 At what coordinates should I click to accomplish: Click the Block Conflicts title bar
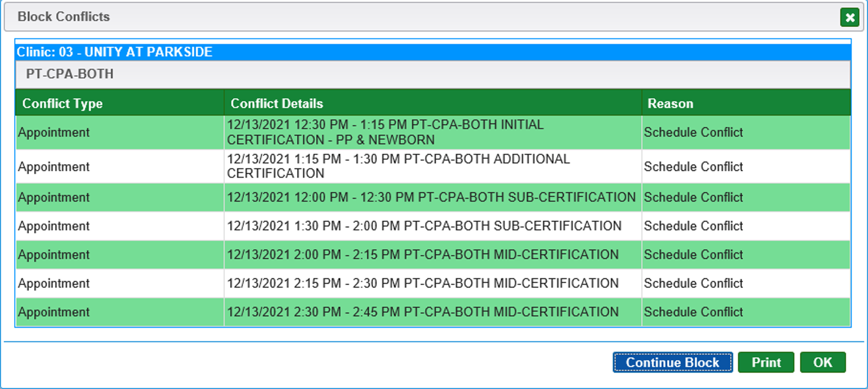tap(381, 17)
